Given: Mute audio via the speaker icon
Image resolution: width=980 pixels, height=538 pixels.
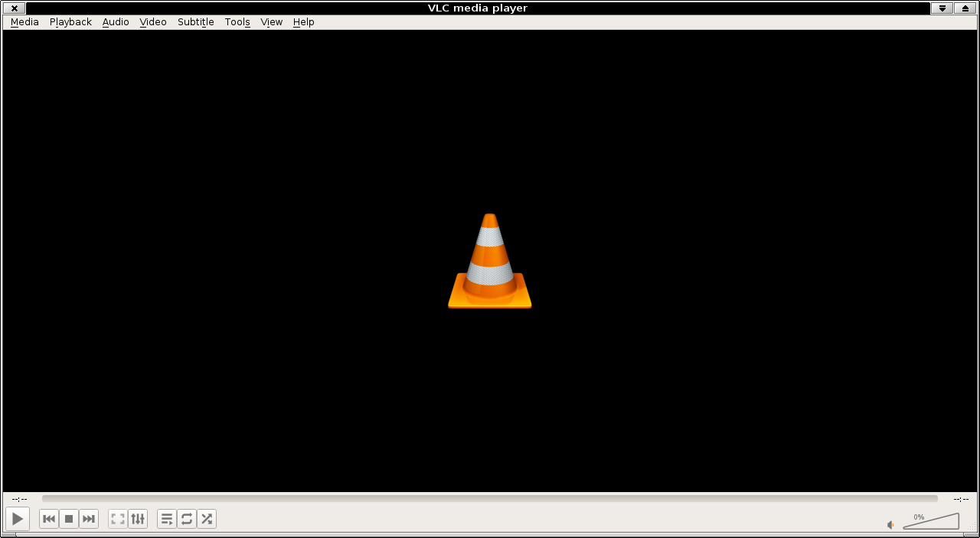Looking at the screenshot, I should pyautogui.click(x=890, y=524).
